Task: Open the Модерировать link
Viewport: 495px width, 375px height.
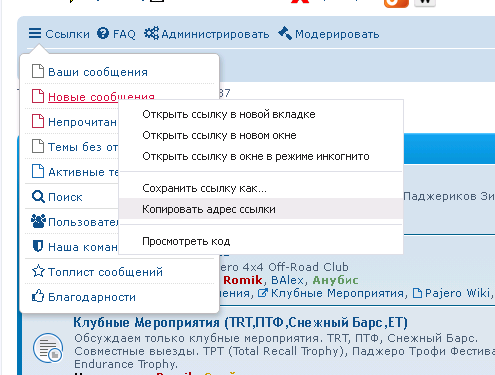Action: point(337,34)
